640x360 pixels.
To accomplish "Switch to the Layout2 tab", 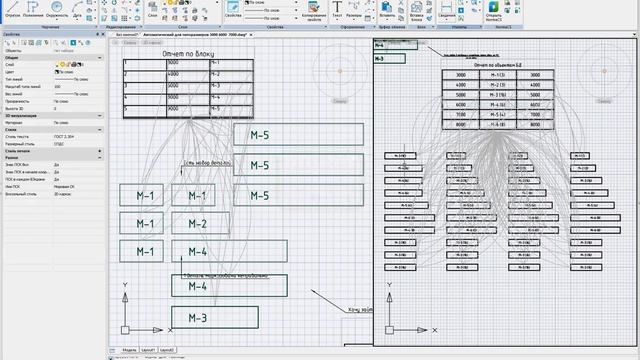I will [x=167, y=350].
